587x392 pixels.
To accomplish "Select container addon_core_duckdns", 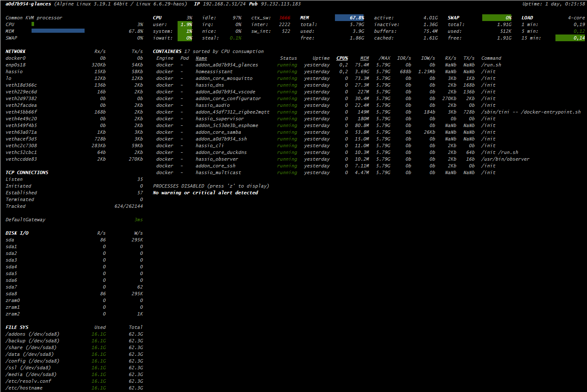I will (221, 152).
